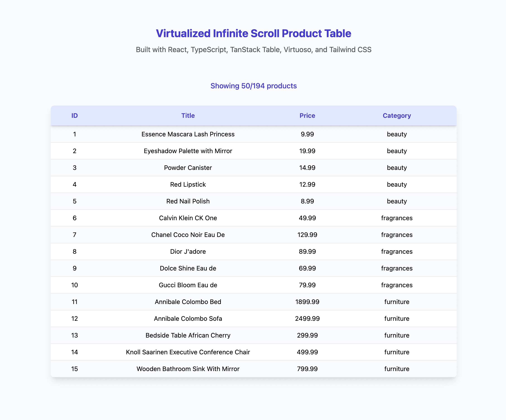The width and height of the screenshot is (506, 420).
Task: Click Annibale Colombo Bed price 1899.99
Action: pos(307,302)
